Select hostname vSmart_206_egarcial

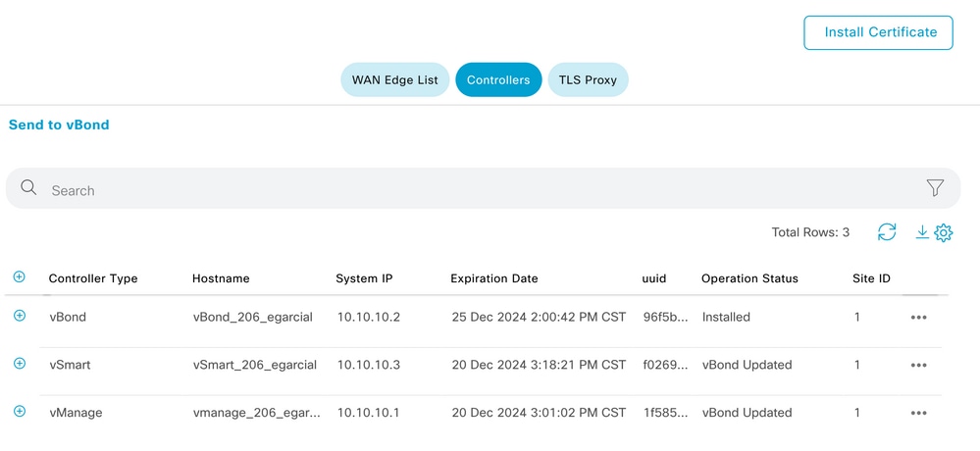(x=255, y=365)
